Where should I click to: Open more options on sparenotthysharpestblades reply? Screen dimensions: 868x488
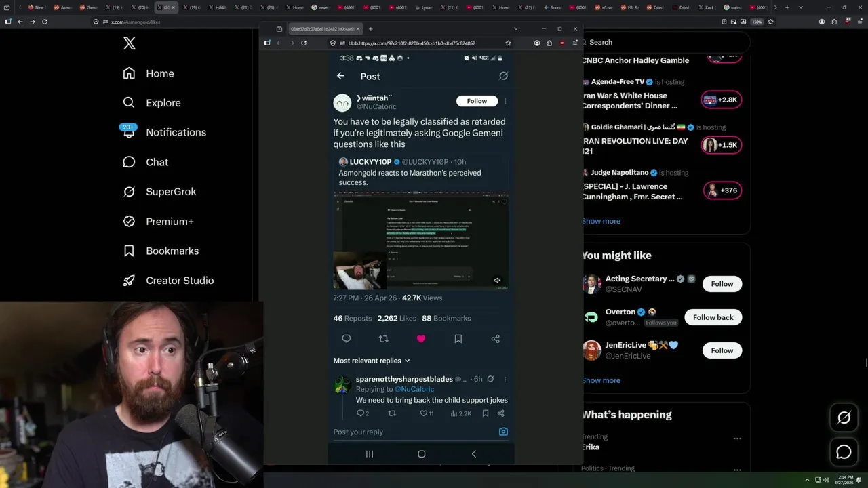505,380
